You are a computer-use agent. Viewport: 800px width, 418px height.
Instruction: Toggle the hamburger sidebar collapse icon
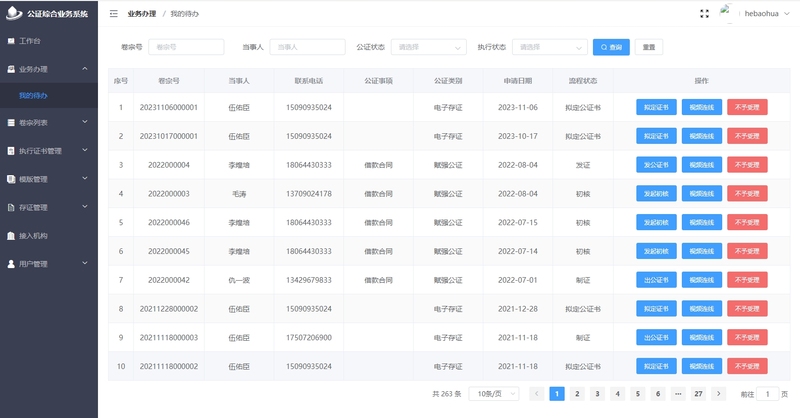click(114, 14)
